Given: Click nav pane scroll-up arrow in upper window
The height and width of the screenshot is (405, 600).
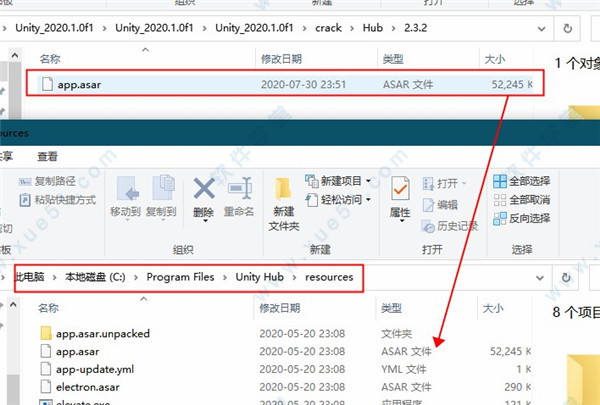Looking at the screenshot, I should tap(15, 56).
